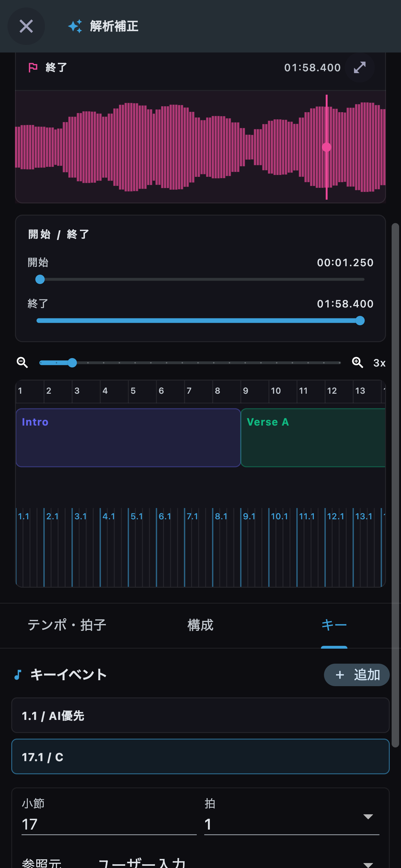This screenshot has height=868, width=401.
Task: Zoom in the timeline with magnifier plus
Action: click(x=357, y=362)
